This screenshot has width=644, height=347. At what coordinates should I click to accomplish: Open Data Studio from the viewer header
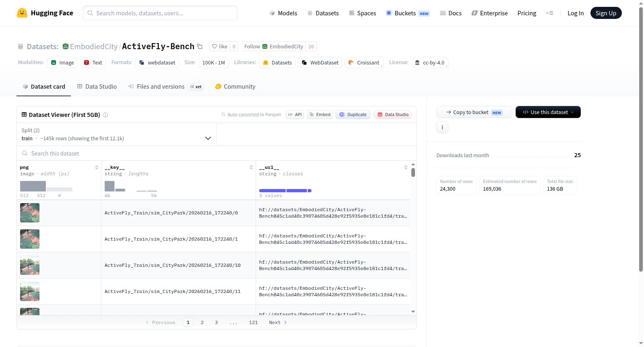(393, 114)
